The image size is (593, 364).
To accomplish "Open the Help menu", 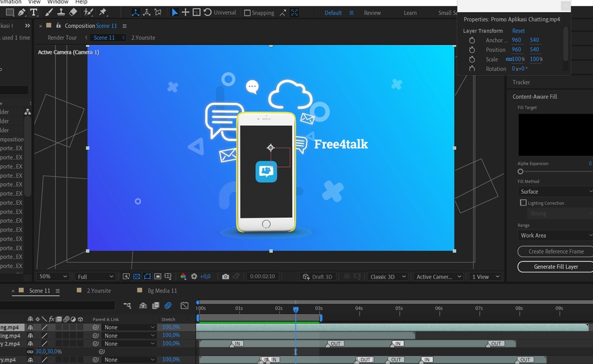I will pos(81,2).
